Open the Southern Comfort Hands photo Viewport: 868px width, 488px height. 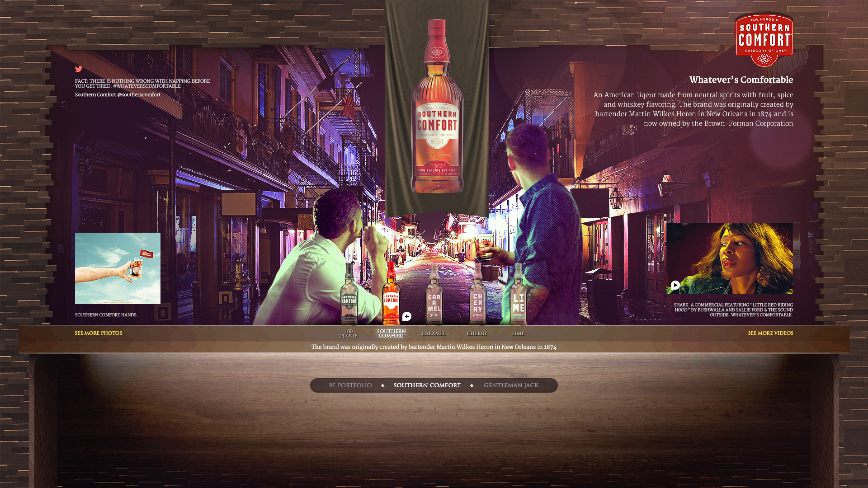118,268
